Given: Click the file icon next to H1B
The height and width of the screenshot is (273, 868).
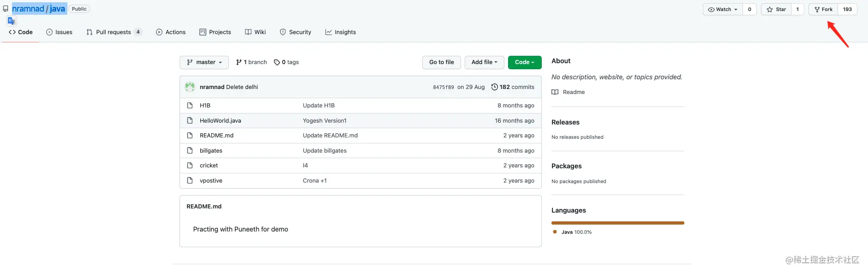Looking at the screenshot, I should coord(190,106).
